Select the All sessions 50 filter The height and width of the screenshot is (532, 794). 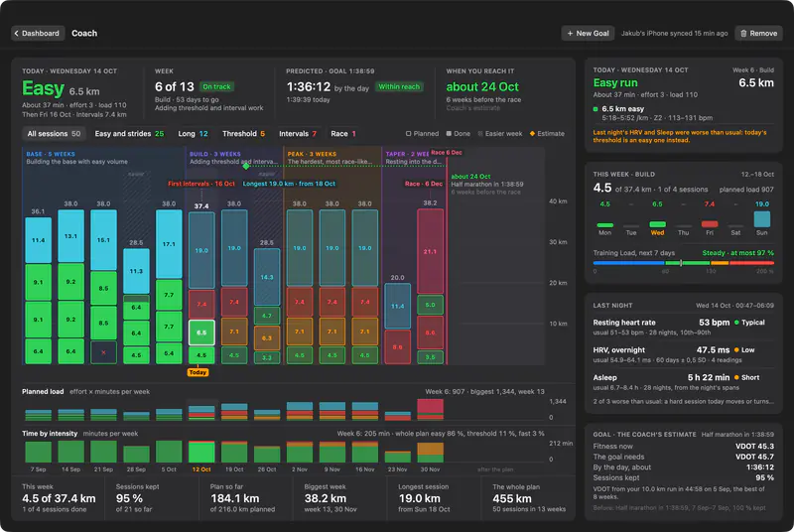(x=54, y=134)
